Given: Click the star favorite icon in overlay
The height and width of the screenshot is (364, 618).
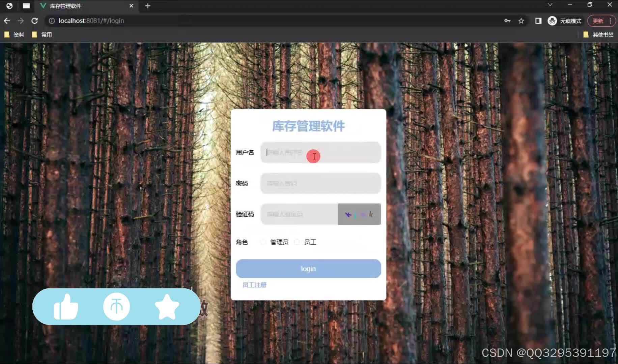Looking at the screenshot, I should point(167,307).
